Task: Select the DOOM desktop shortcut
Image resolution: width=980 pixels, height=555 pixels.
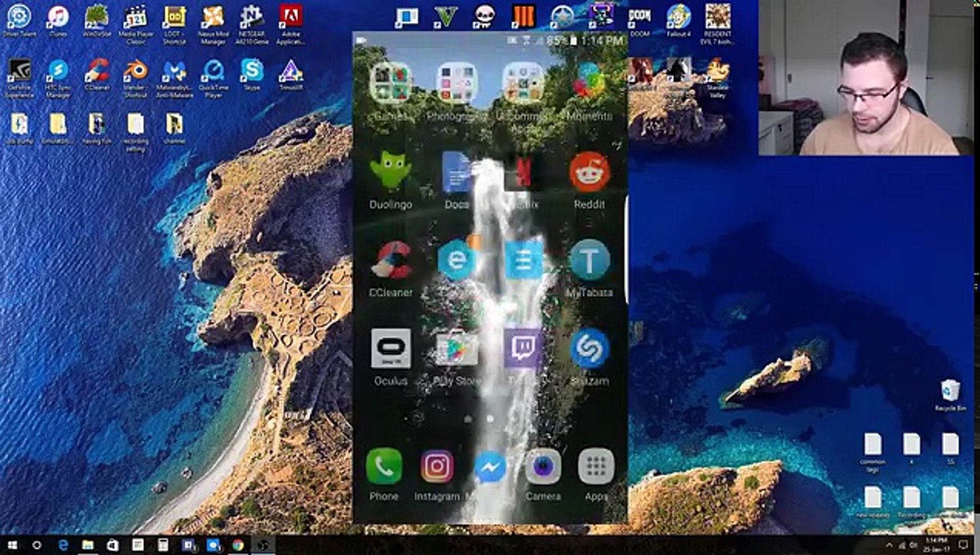Action: (639, 21)
